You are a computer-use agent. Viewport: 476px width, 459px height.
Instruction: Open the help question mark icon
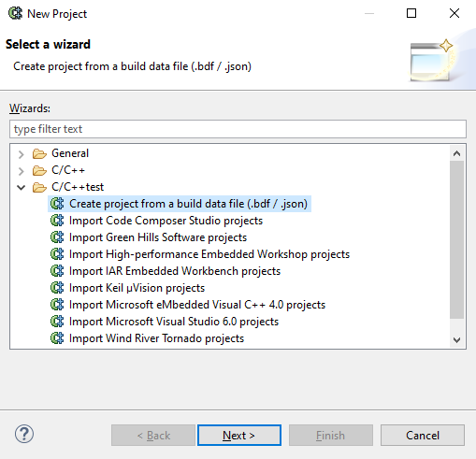tap(24, 434)
